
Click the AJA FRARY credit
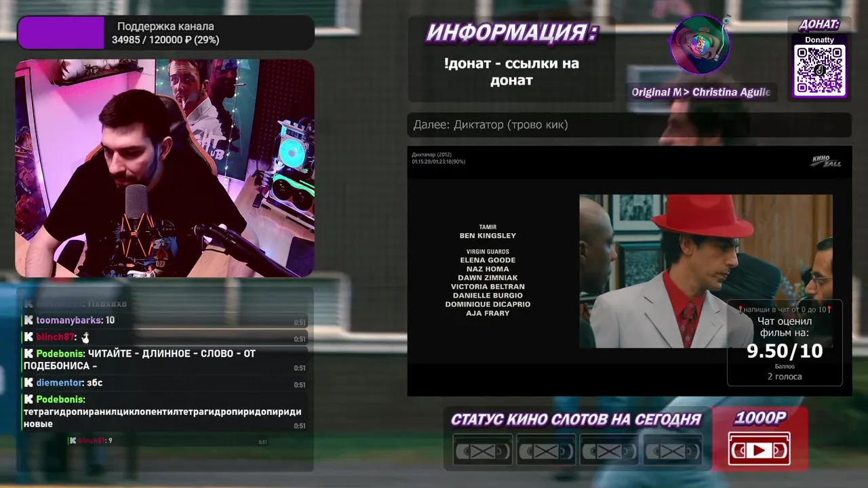pyautogui.click(x=488, y=313)
